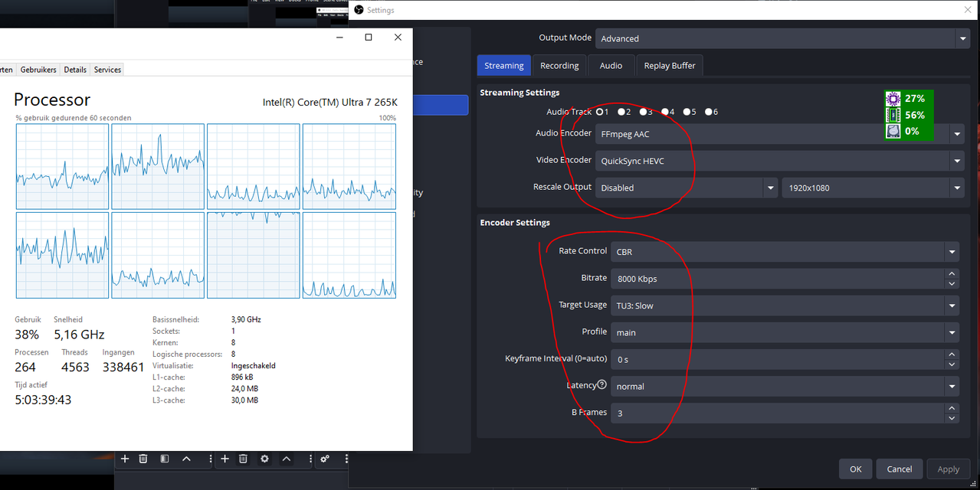Switch to the Audio tab
The height and width of the screenshot is (490, 980).
pos(611,66)
